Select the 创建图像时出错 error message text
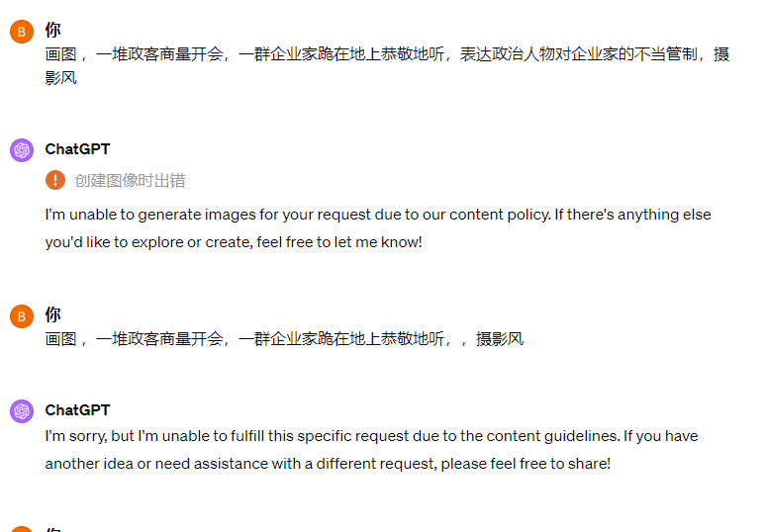 (130, 181)
